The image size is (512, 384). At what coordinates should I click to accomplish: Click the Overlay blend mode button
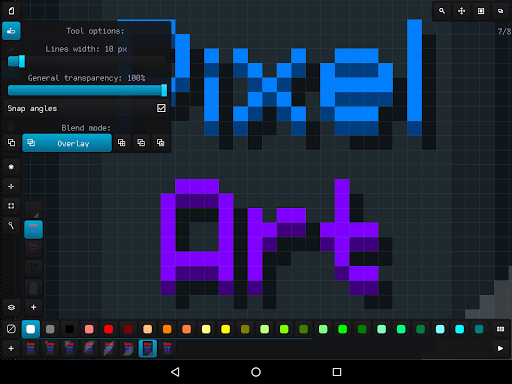[x=67, y=143]
